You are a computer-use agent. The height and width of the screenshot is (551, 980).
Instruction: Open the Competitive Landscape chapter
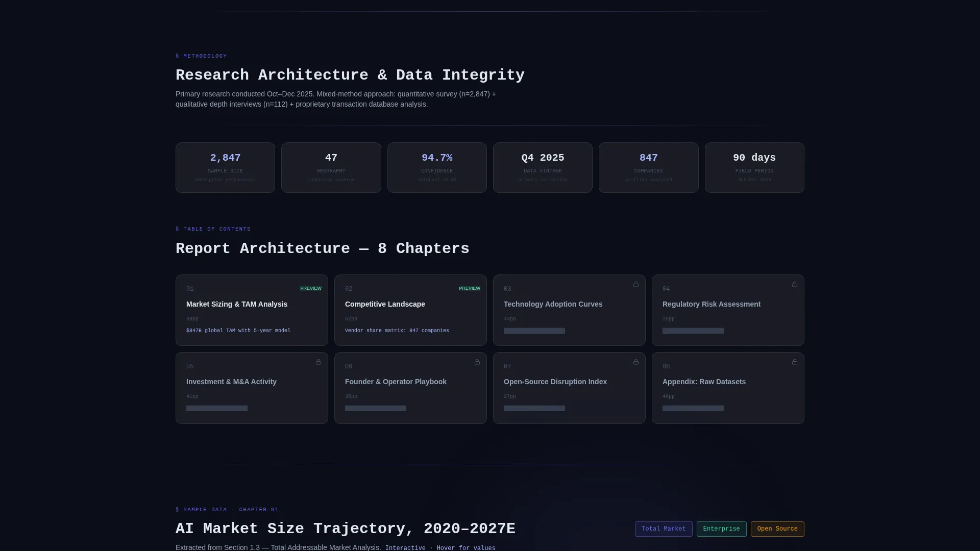(410, 310)
